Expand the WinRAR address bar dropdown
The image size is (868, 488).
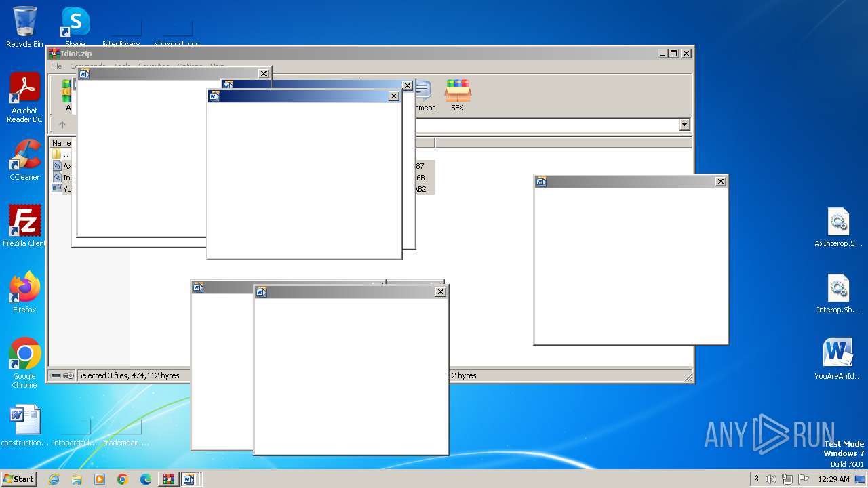click(684, 125)
